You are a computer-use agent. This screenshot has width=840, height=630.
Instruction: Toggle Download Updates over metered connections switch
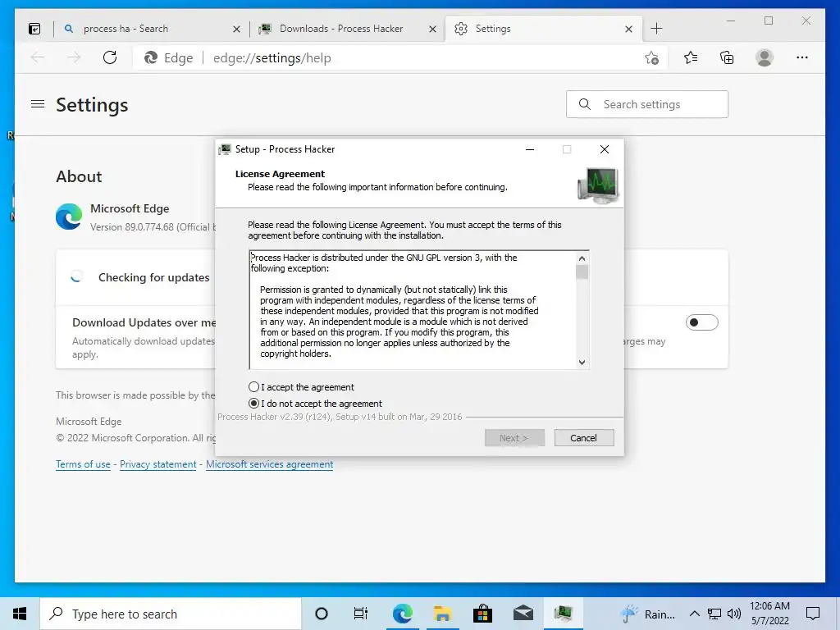(x=702, y=322)
